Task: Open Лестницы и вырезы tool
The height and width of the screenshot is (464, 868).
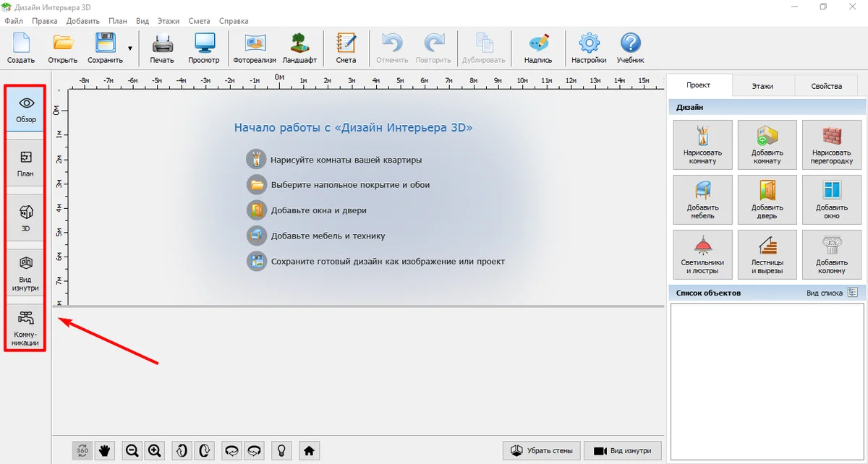Action: (x=767, y=255)
